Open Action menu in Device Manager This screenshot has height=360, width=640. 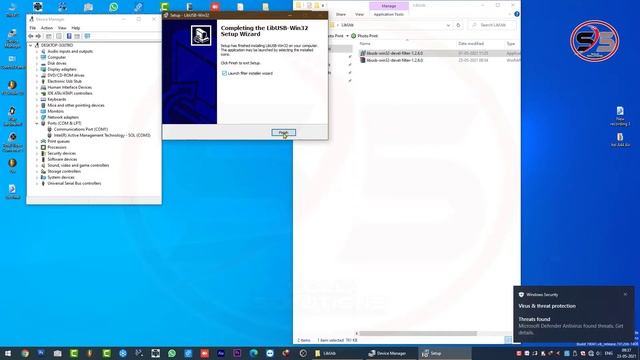(x=47, y=28)
